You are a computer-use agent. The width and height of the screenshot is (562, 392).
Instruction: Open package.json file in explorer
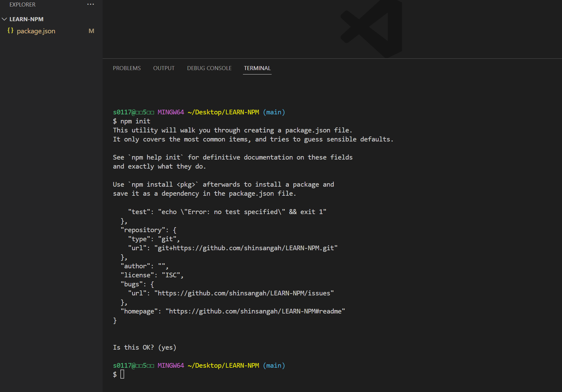click(x=36, y=31)
